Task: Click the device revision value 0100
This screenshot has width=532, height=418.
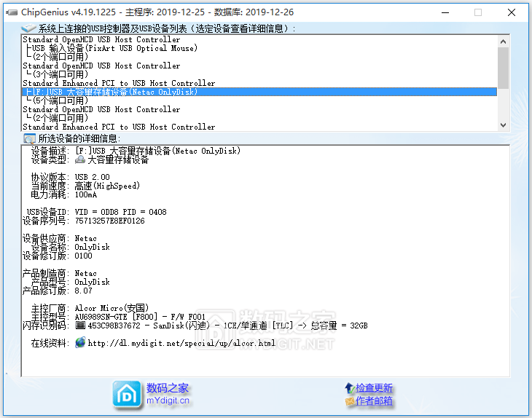Action: 84,256
